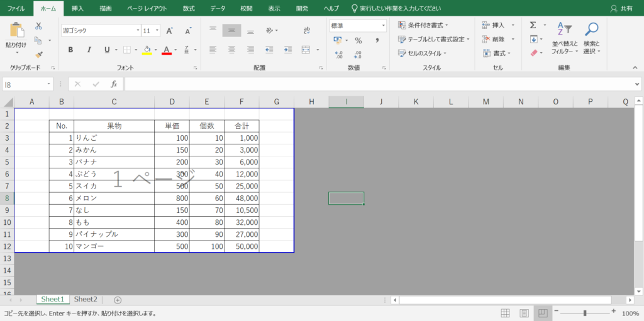Switch to Page Layout view icon
644x321 pixels.
(524, 313)
